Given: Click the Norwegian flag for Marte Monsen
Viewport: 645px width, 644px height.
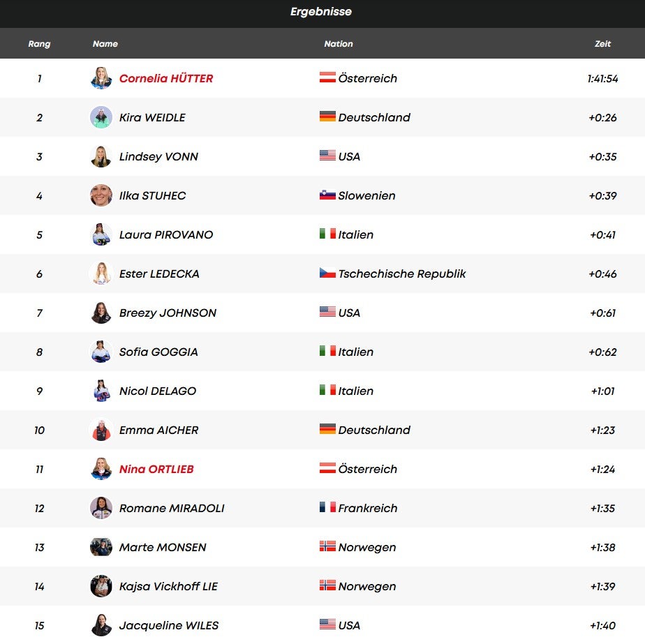Looking at the screenshot, I should pos(327,546).
